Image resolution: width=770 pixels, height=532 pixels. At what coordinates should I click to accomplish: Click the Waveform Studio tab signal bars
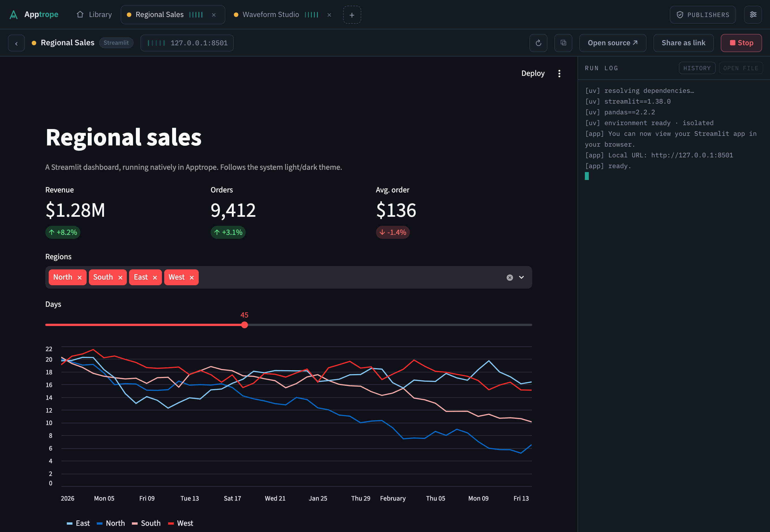coord(311,15)
